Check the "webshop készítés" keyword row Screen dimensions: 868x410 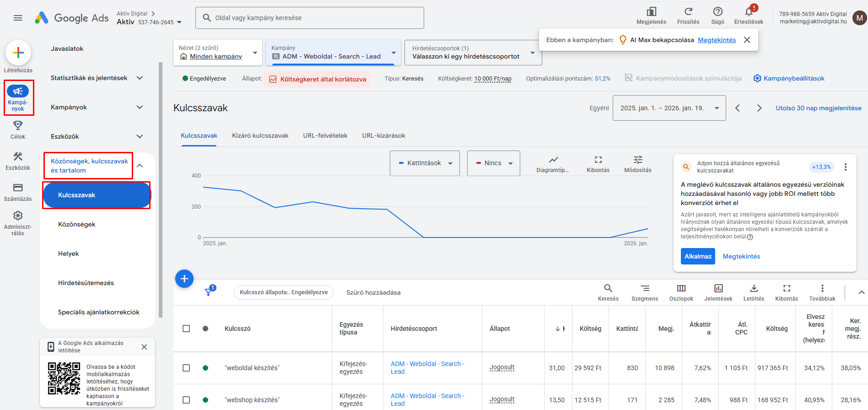coord(186,400)
